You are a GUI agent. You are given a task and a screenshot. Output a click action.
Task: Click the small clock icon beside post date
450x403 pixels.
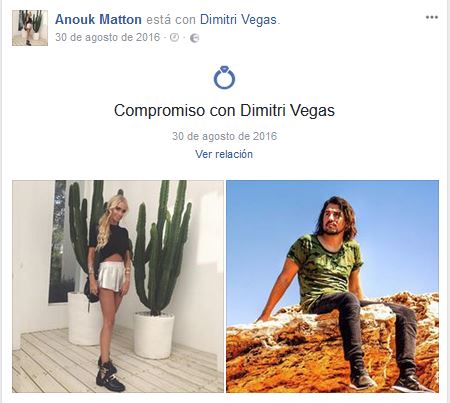pyautogui.click(x=174, y=37)
